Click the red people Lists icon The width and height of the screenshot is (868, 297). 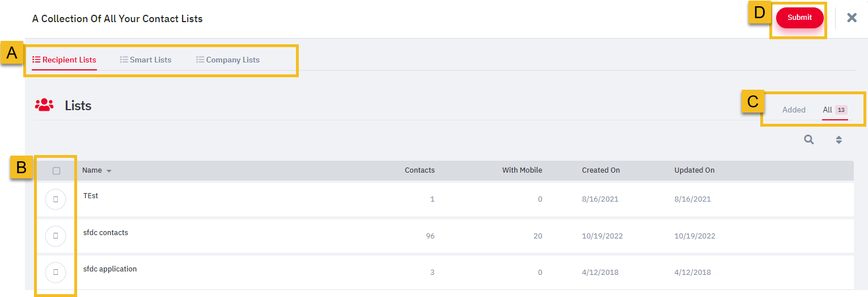44,105
